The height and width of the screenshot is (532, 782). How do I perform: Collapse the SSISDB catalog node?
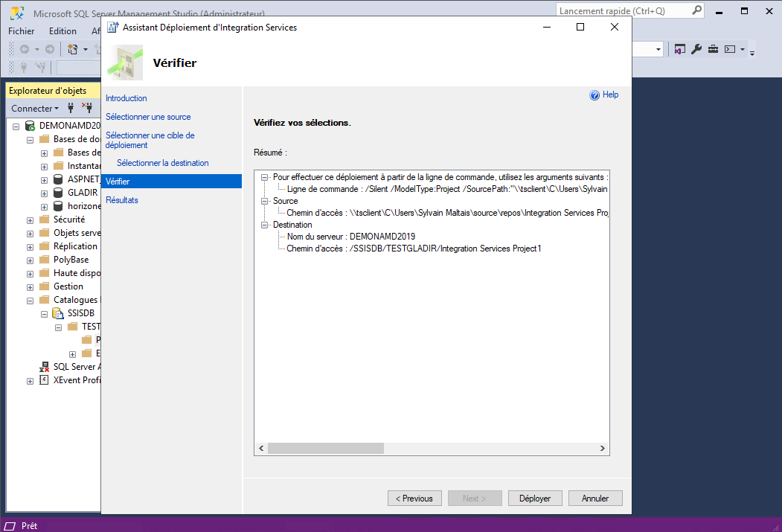pos(44,314)
